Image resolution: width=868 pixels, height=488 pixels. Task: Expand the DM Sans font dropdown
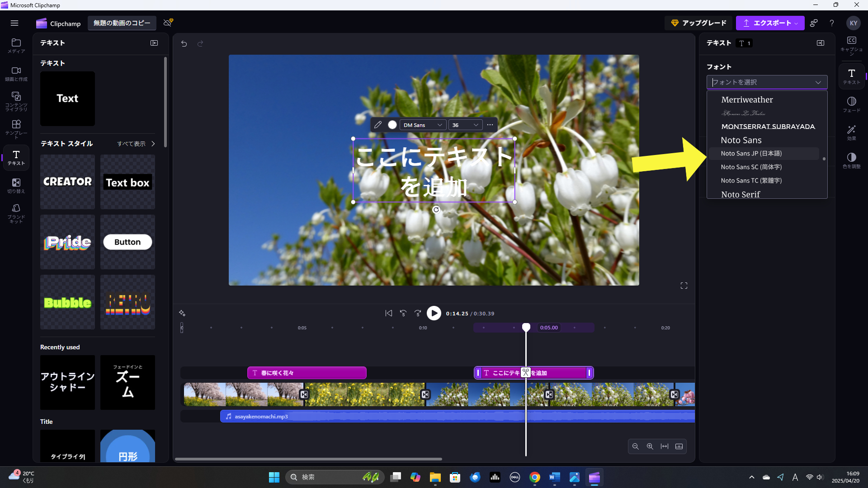point(423,125)
